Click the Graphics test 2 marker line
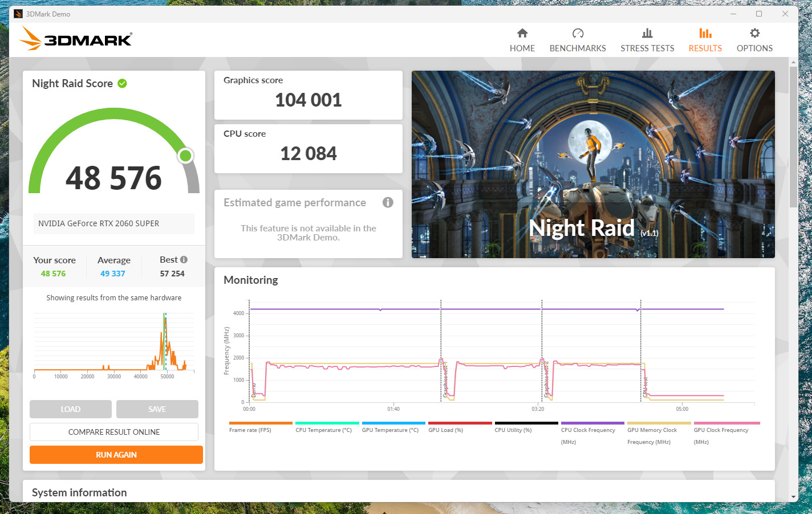 (542, 351)
